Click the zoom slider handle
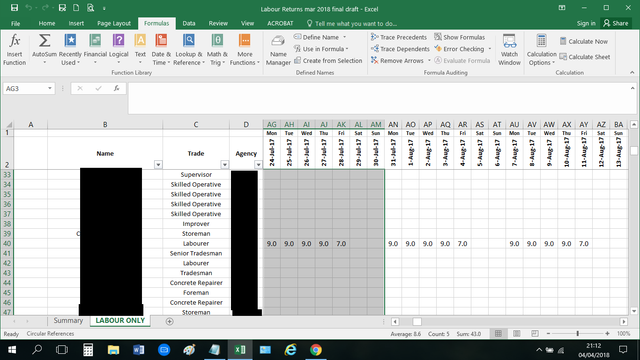Image resolution: width=640 pixels, height=360 pixels. 578,333
